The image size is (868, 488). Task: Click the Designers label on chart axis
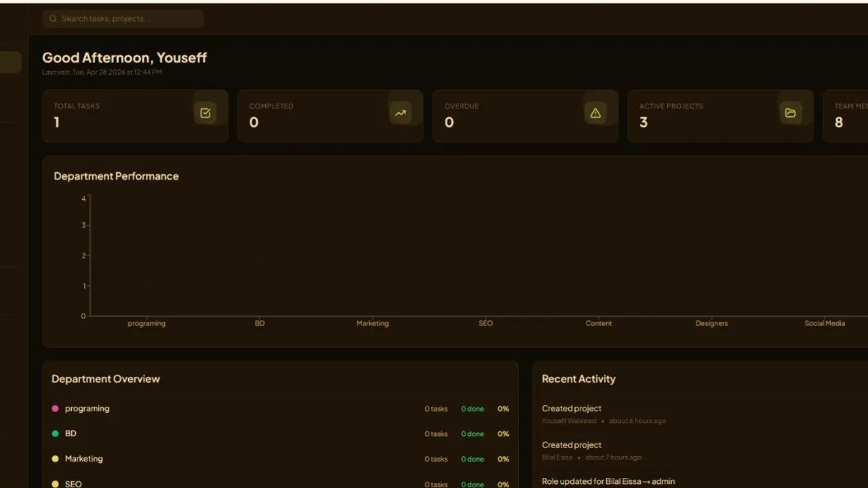click(x=711, y=323)
